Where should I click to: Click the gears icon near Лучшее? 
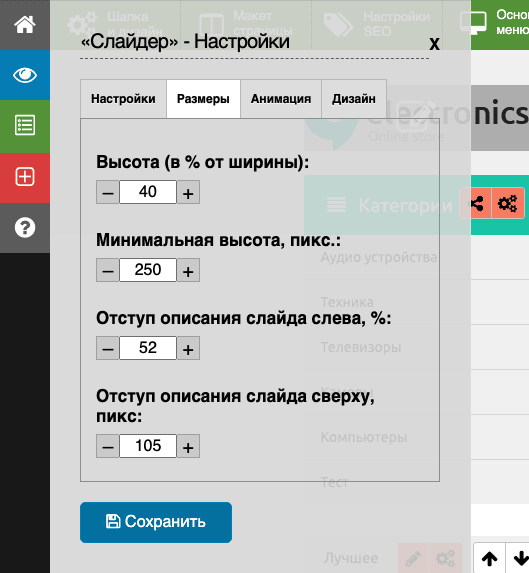pyautogui.click(x=446, y=558)
